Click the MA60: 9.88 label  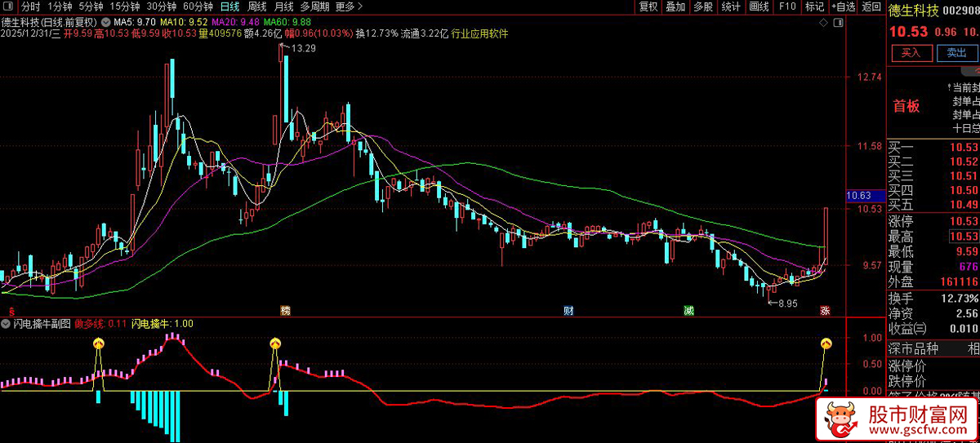pos(287,21)
